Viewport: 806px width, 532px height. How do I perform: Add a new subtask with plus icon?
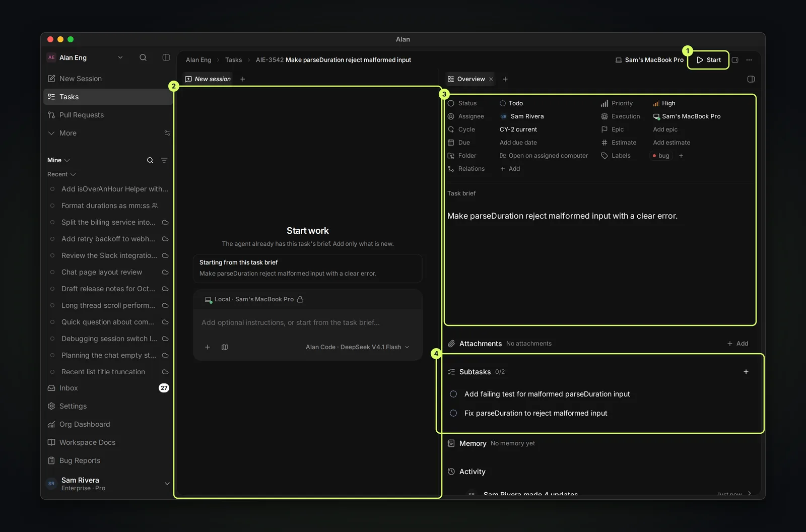(x=746, y=372)
